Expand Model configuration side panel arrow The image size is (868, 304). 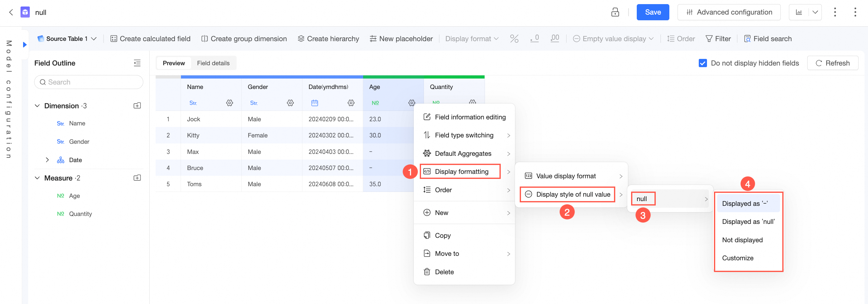(x=25, y=45)
